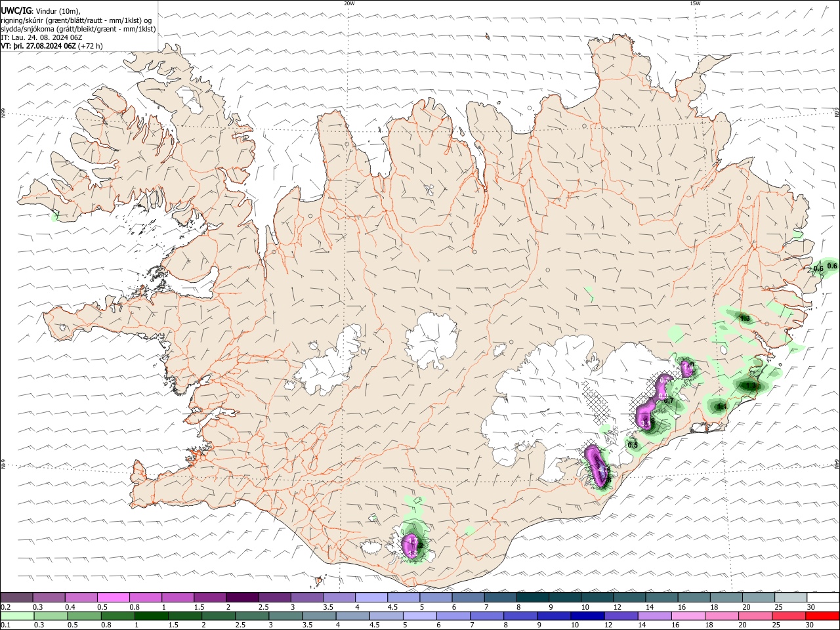This screenshot has height=630, width=840.
Task: Click the 'rigning/skúrir' legend description line
Action: click(75, 20)
